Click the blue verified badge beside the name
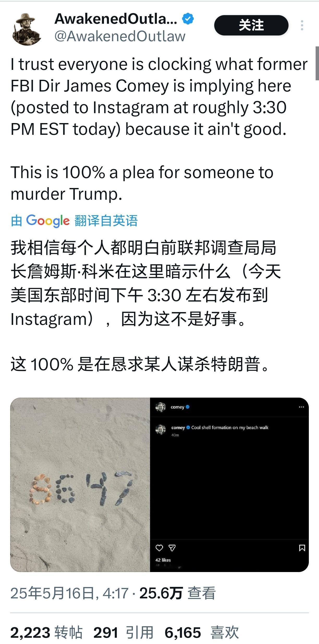This screenshot has width=319, height=644. point(188,19)
